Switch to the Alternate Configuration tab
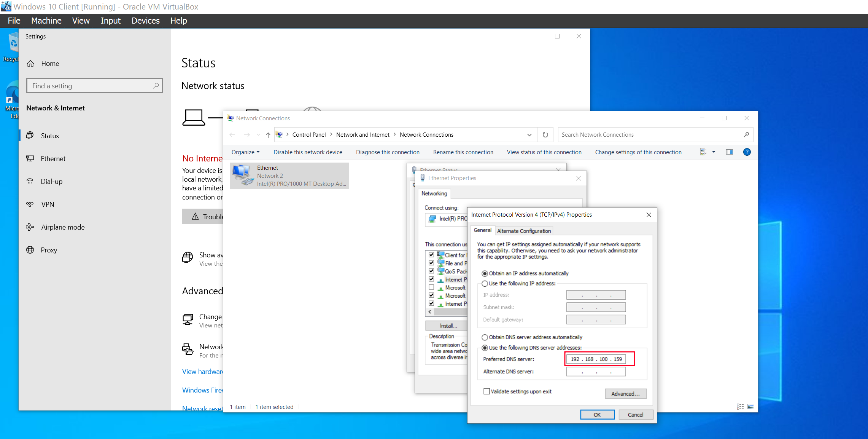868x439 pixels. pos(524,231)
